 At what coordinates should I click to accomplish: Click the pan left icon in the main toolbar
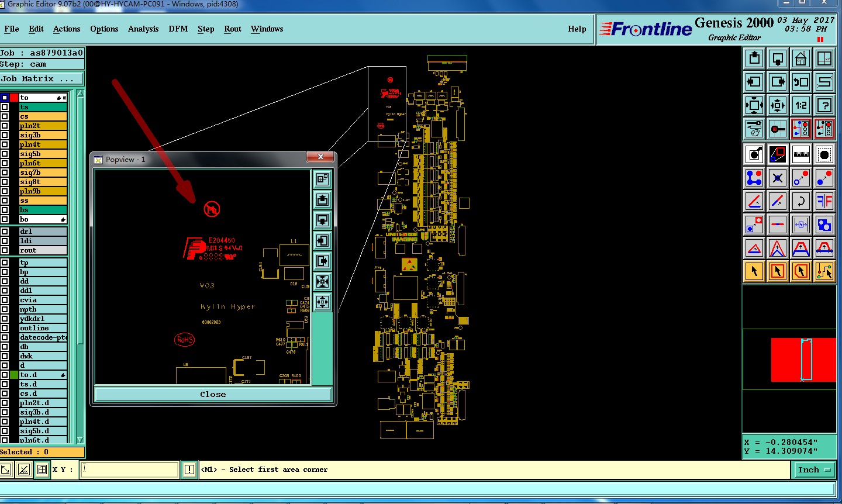[754, 82]
